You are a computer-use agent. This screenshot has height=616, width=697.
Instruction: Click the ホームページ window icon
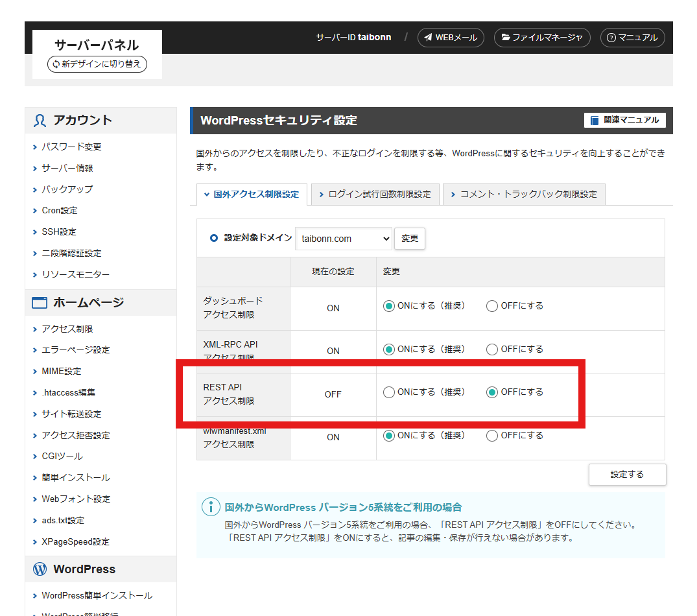pos(40,303)
